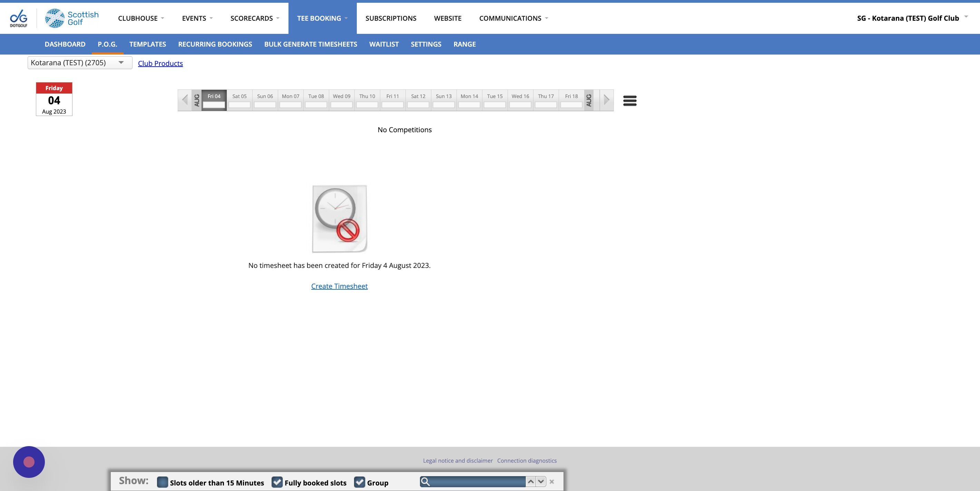Viewport: 980px width, 491px height.
Task: Click the search magnifier icon
Action: [425, 482]
